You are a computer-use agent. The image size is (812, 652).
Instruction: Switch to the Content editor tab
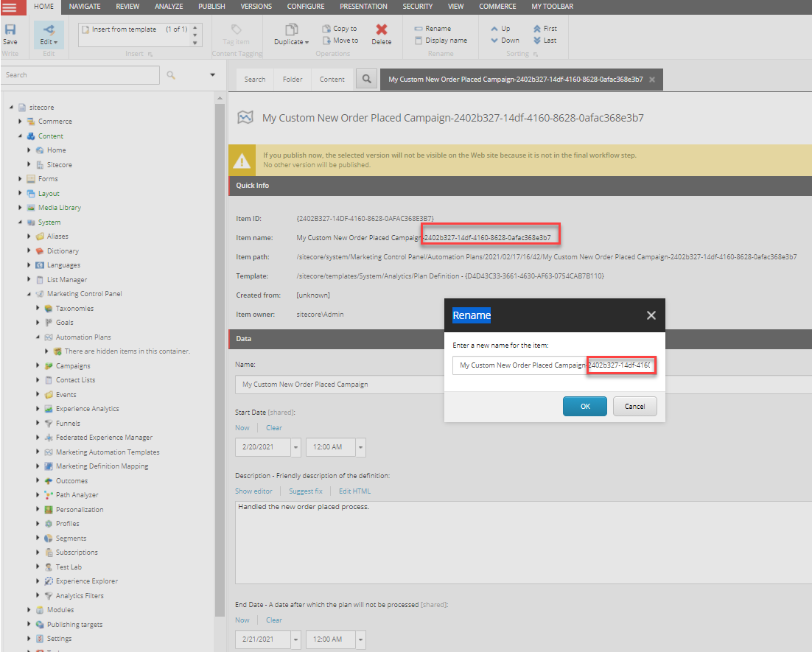click(332, 80)
